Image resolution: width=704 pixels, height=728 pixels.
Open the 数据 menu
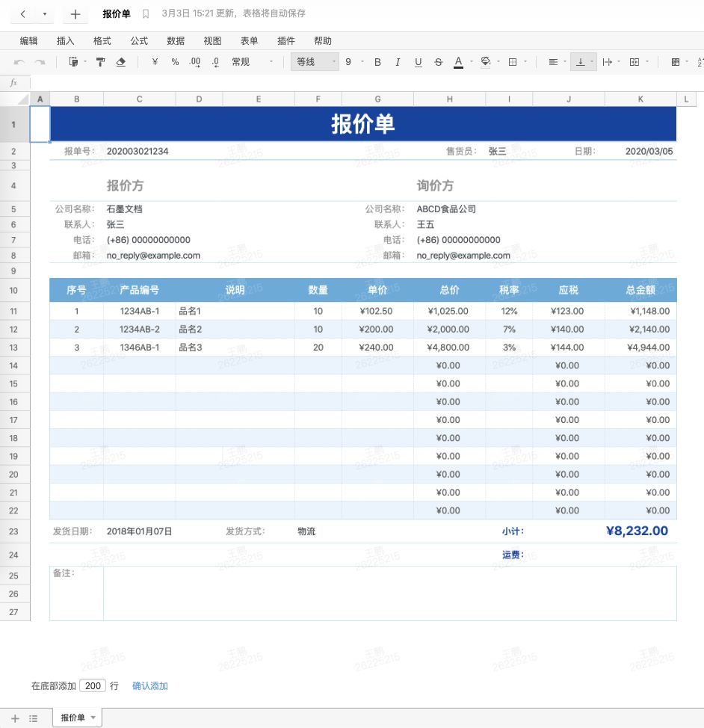click(176, 40)
